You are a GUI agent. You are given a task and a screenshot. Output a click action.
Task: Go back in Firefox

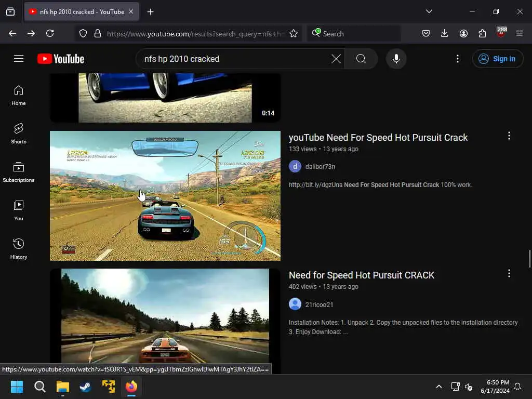[12, 33]
